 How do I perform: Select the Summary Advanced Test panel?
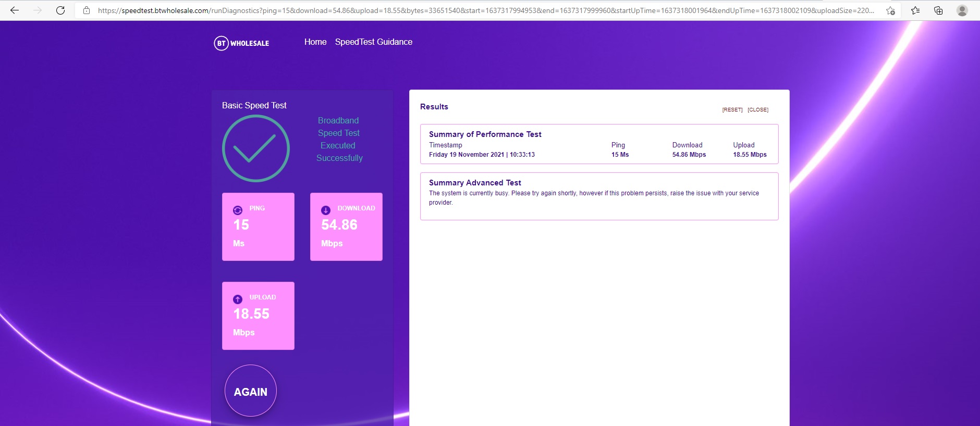tap(599, 196)
